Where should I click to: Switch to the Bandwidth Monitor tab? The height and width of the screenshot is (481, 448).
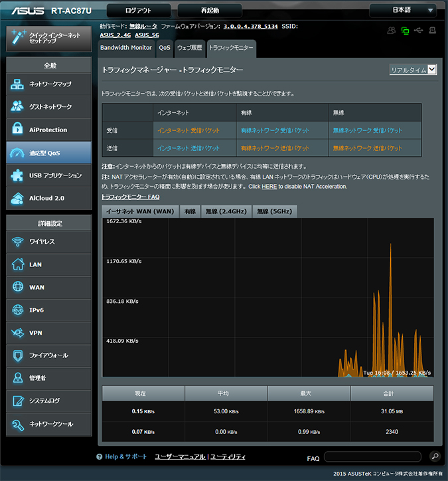pos(126,48)
